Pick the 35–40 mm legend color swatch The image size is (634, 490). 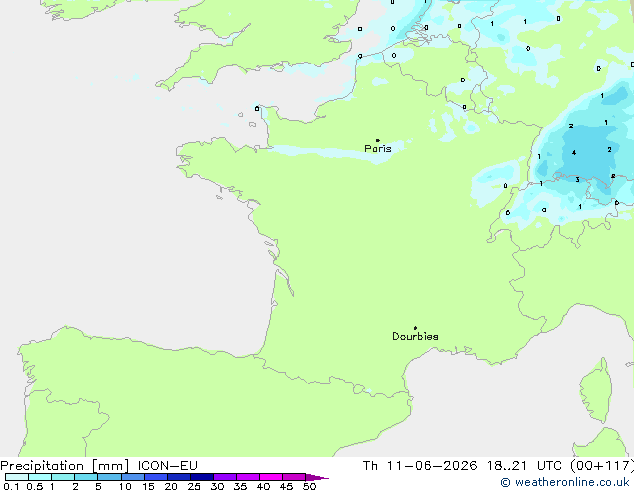click(248, 477)
